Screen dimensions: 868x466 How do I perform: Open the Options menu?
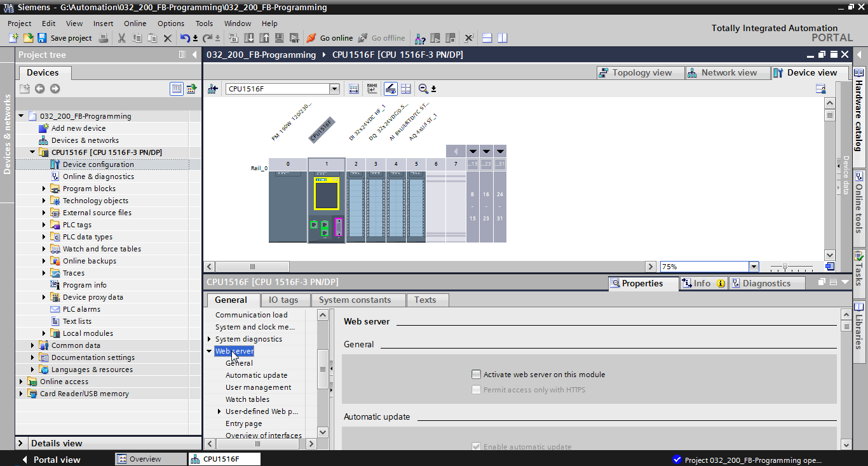[x=171, y=23]
